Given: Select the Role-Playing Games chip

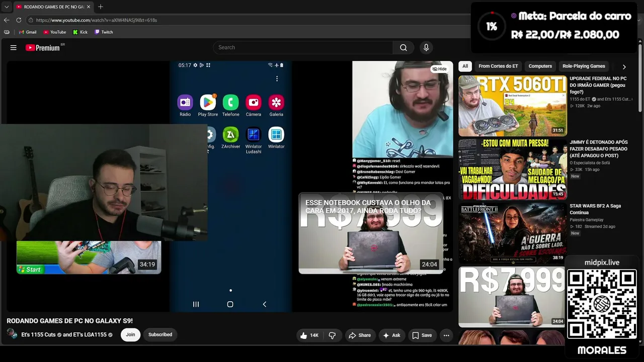Looking at the screenshot, I should tap(584, 66).
